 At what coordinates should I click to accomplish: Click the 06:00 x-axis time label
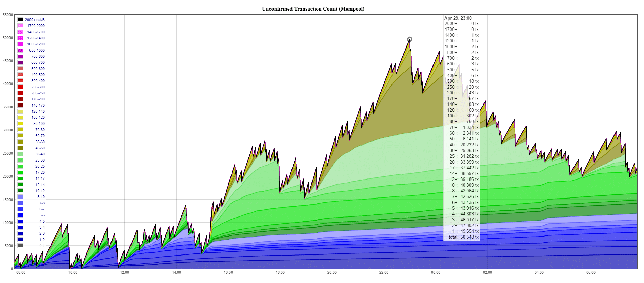click(591, 272)
